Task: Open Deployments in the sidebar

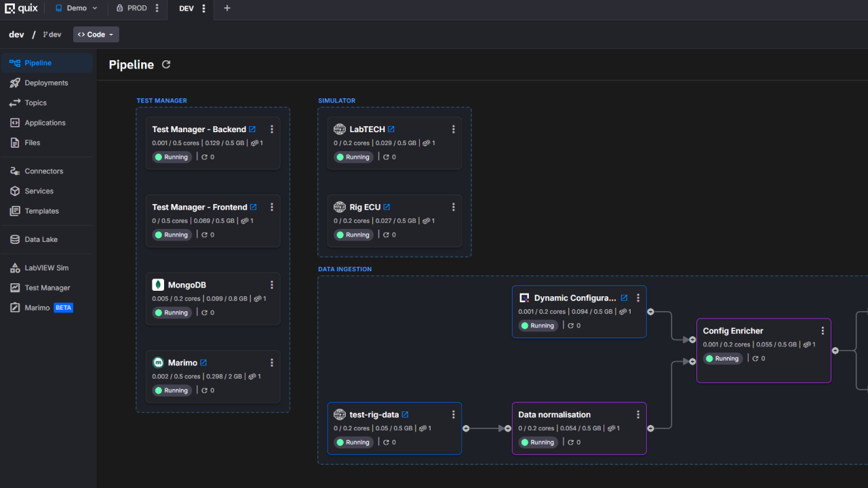Action: click(46, 83)
